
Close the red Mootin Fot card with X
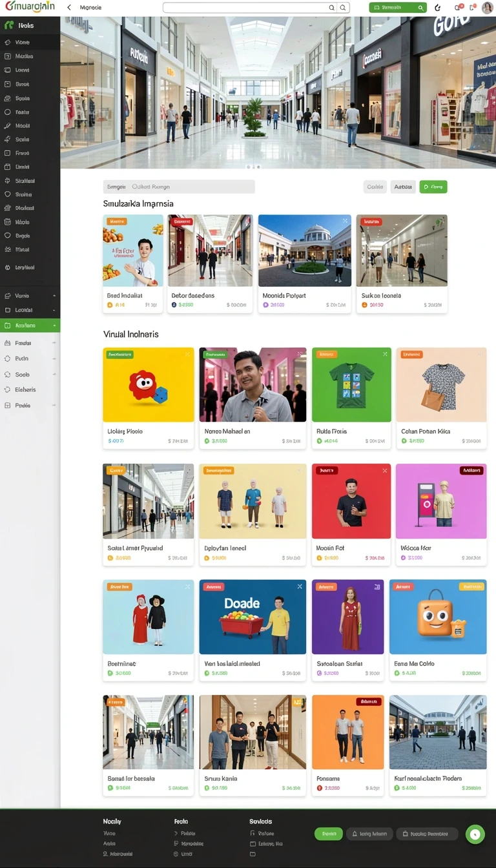pyautogui.click(x=384, y=471)
